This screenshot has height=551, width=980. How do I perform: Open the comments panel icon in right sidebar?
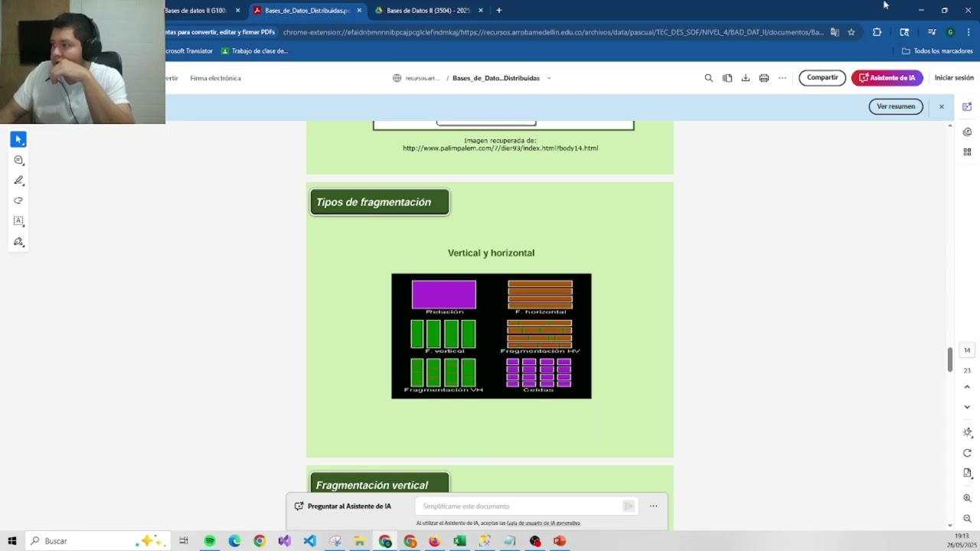pos(967,132)
